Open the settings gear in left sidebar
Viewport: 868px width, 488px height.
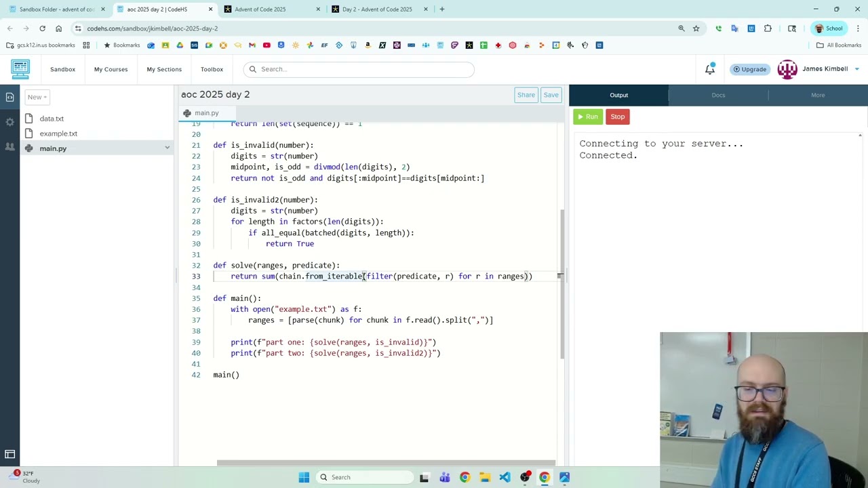[x=9, y=122]
